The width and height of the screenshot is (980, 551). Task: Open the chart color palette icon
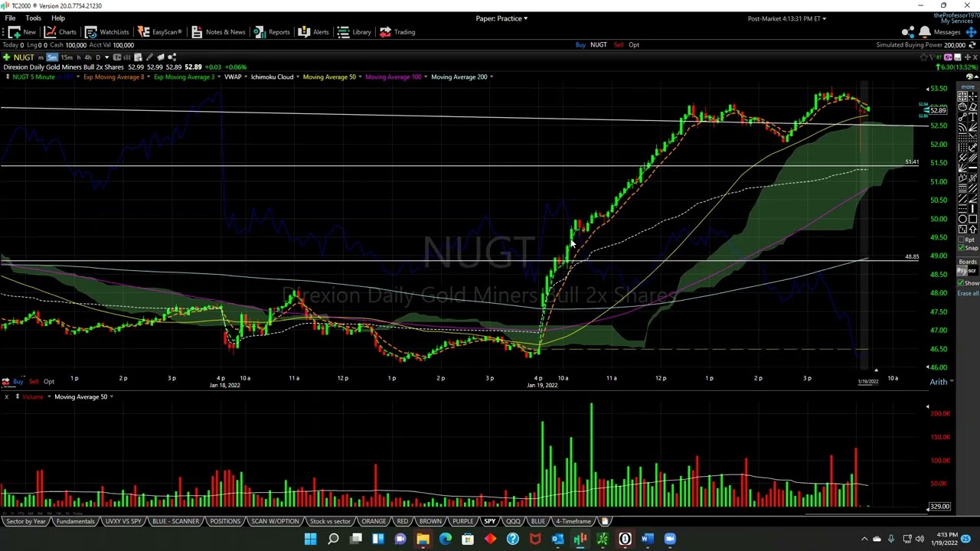(971, 77)
